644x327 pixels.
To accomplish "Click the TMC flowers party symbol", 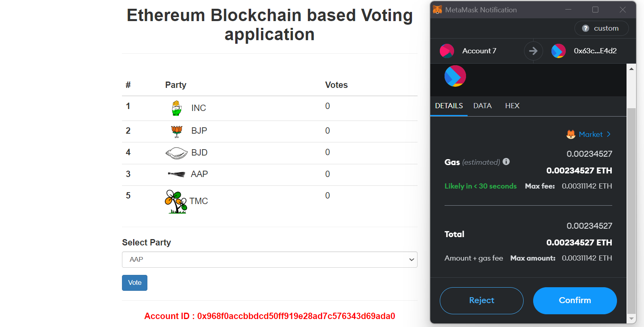I will pyautogui.click(x=176, y=201).
